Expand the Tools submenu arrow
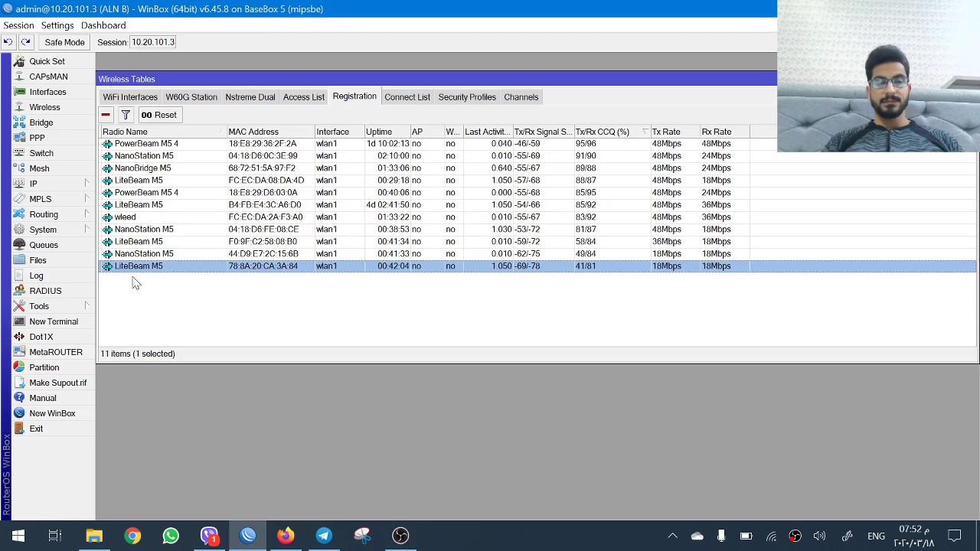The height and width of the screenshot is (551, 980). (x=87, y=306)
